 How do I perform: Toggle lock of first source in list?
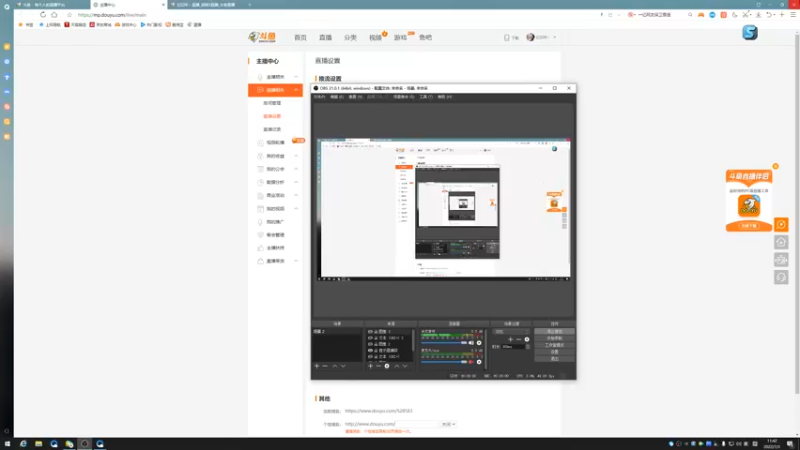(376, 332)
